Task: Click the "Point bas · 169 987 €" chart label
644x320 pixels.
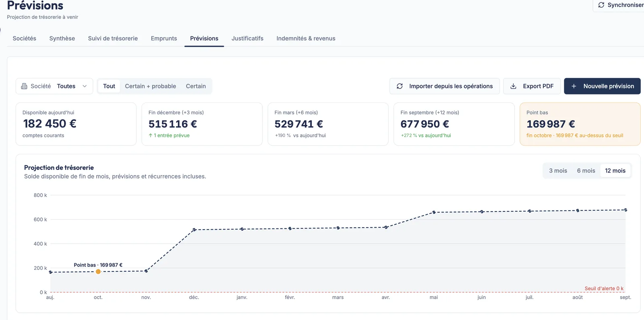Action: (98, 265)
